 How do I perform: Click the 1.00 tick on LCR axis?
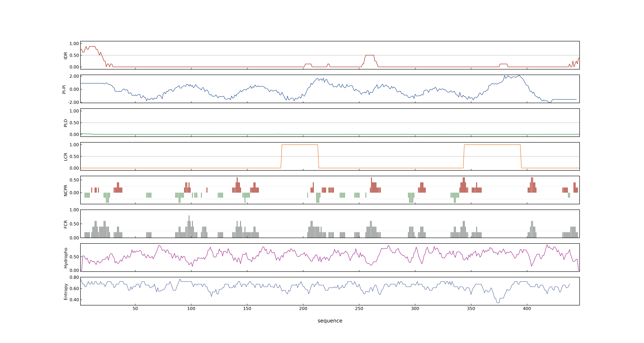point(74,145)
